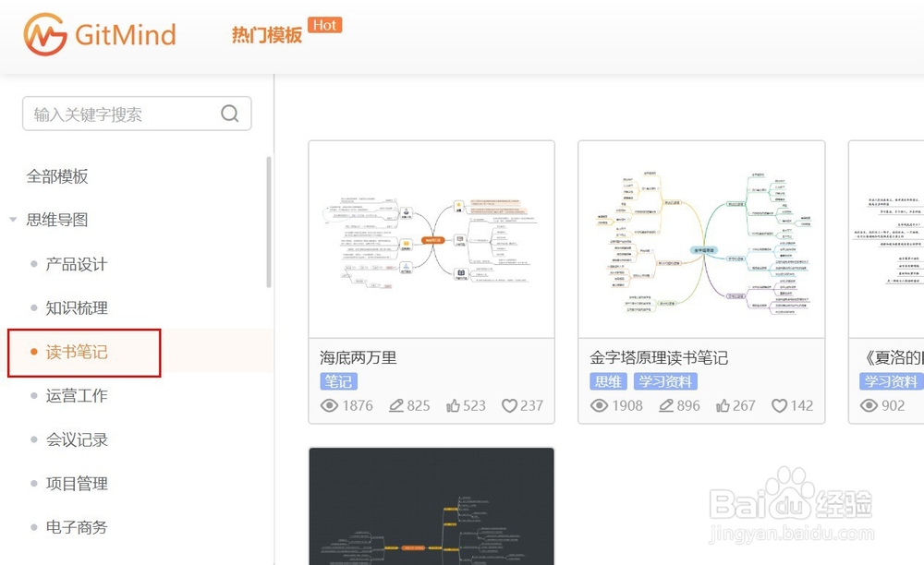Click 笔记 tag on 海底两万里
The image size is (924, 565).
tap(338, 381)
